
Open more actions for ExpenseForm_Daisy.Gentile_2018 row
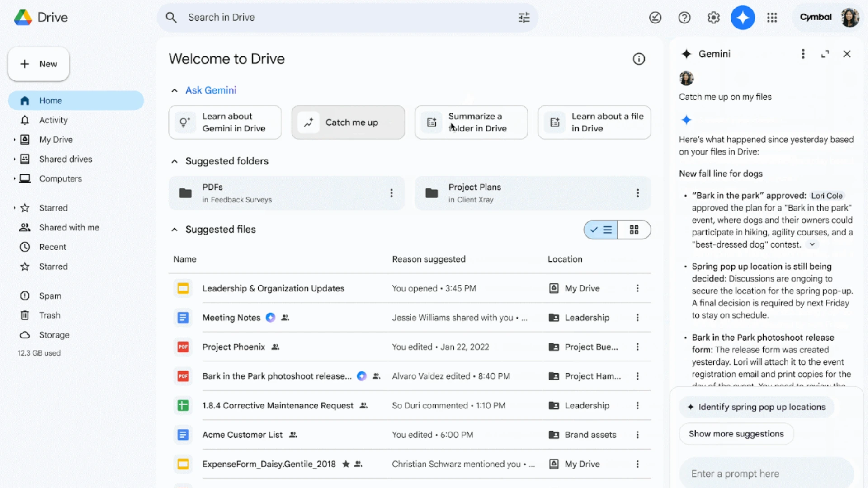[638, 464]
